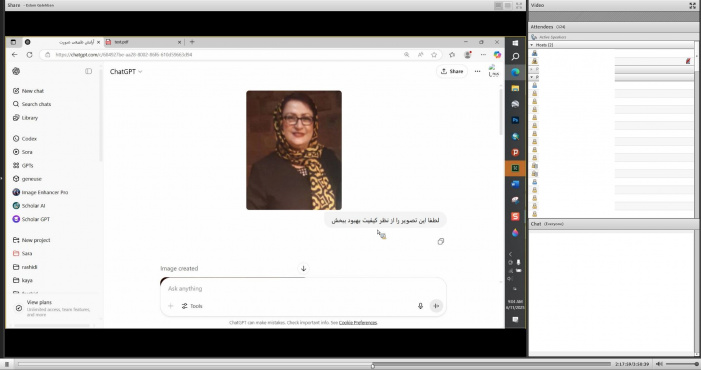The height and width of the screenshot is (370, 701).
Task: Open the ChatGPT model selector dropdown
Action: pos(126,71)
